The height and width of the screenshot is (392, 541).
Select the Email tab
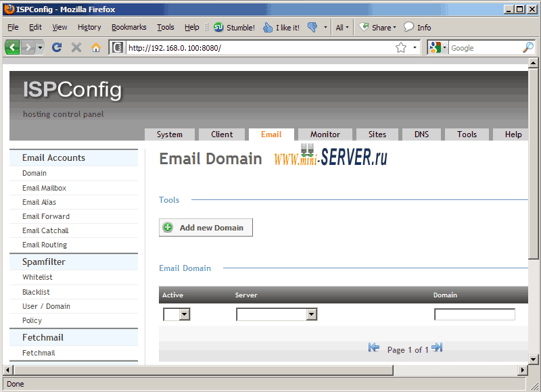271,134
